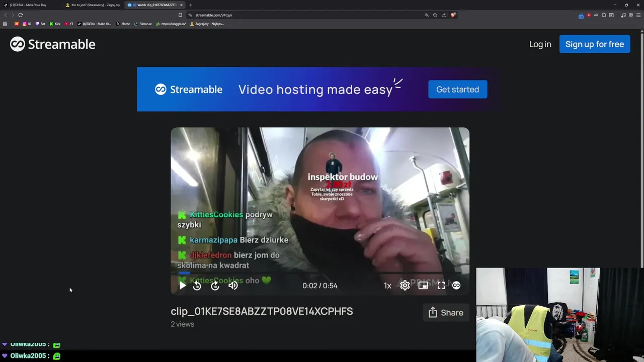Open the browser hamburger menu
The width and height of the screenshot is (644, 362).
point(638,15)
